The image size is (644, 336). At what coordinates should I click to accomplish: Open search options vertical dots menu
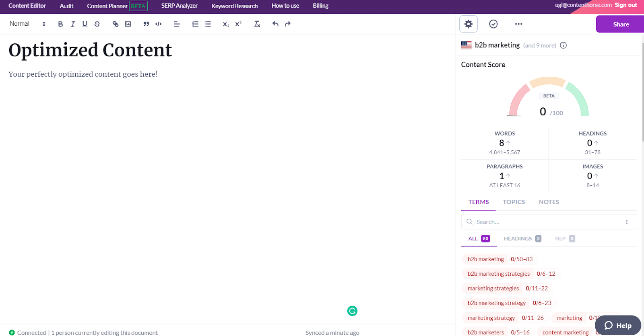(x=627, y=222)
